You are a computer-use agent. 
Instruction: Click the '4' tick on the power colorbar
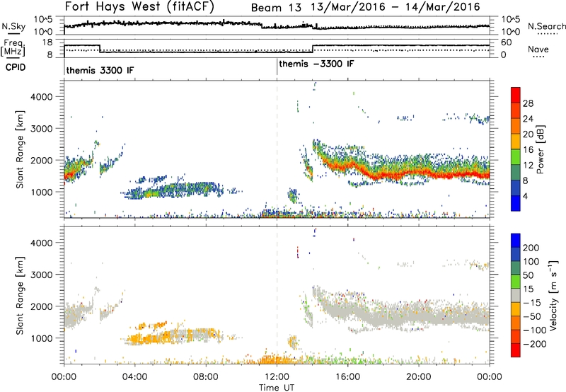pos(525,196)
